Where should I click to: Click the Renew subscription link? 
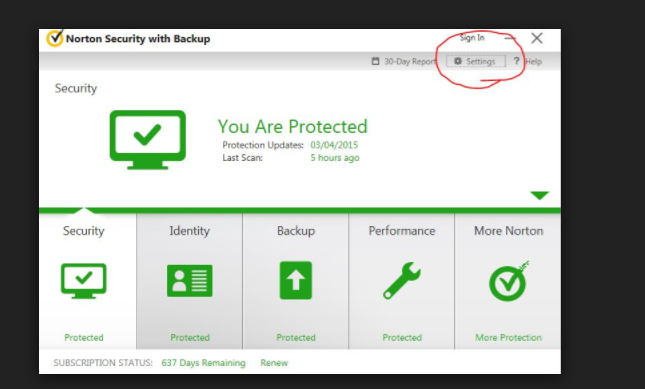point(274,363)
